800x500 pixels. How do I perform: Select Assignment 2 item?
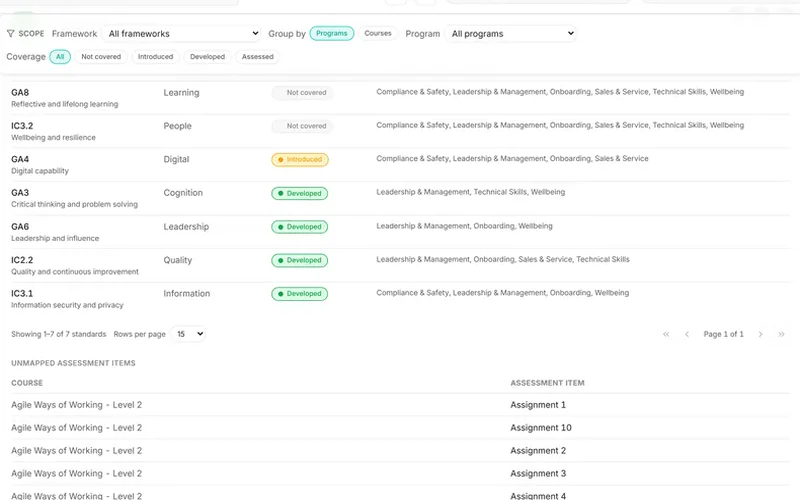pos(538,451)
